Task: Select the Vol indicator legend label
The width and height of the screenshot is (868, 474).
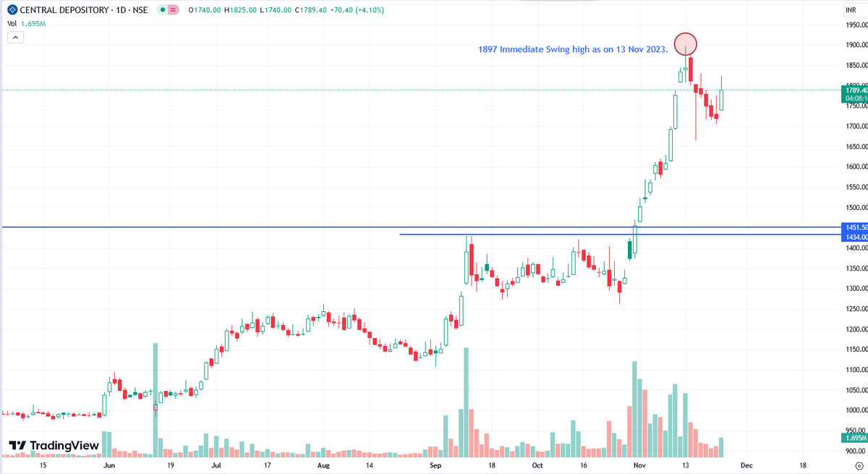Action: pos(12,23)
